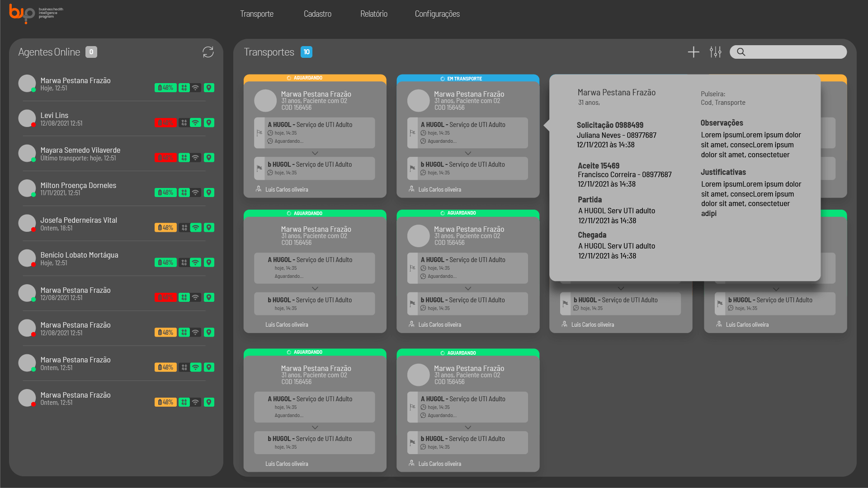
Task: Open Benício Lobato Mortágua agent row
Action: tap(116, 258)
